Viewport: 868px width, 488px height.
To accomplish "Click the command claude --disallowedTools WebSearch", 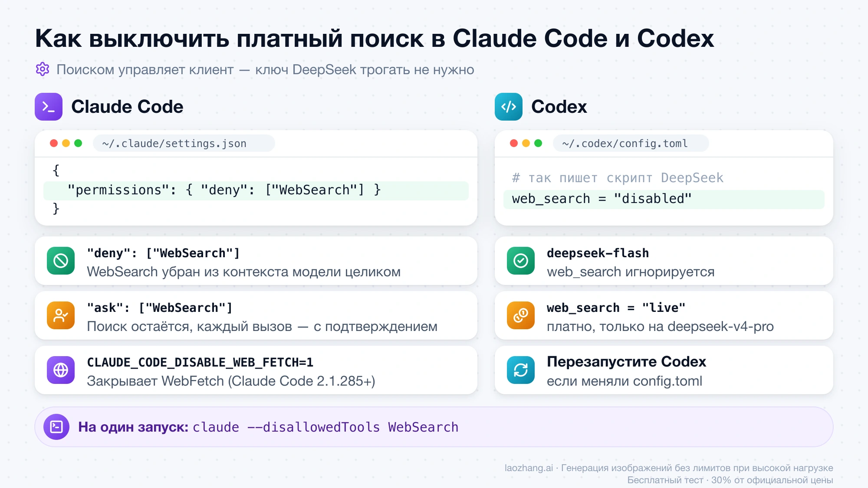I will pos(325,427).
